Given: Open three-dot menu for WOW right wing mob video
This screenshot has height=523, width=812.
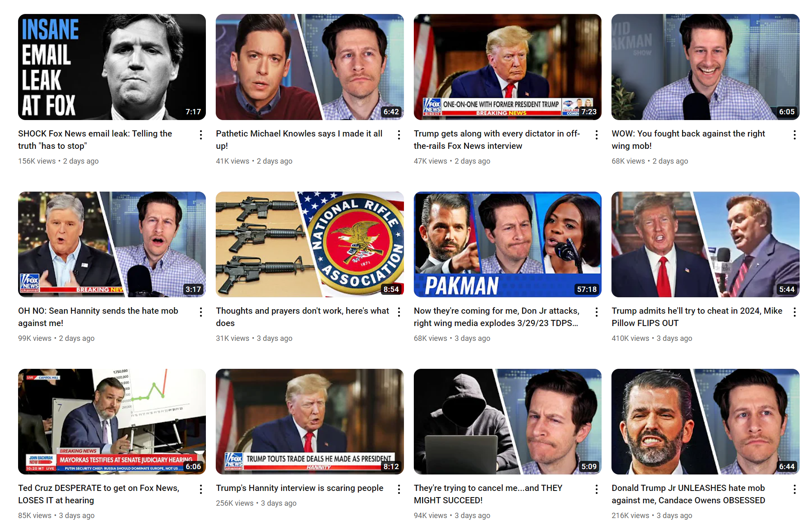Looking at the screenshot, I should 795,135.
